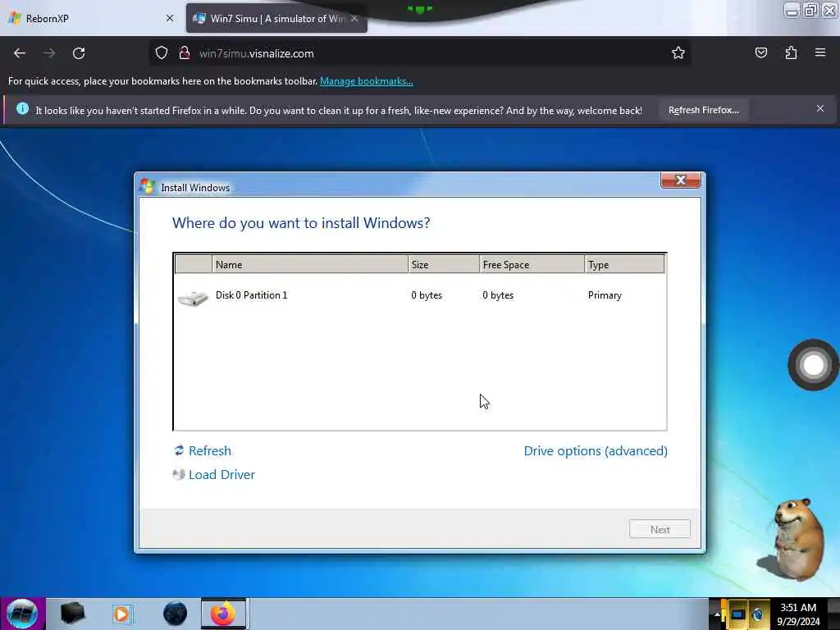840x630 pixels.
Task: Click the Firefox taskbar icon
Action: [x=223, y=614]
